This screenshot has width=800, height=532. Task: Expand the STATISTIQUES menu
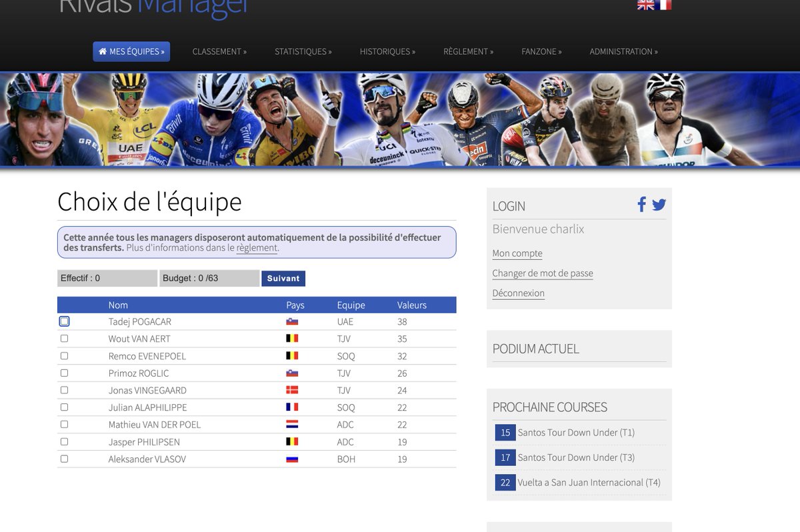pos(303,51)
